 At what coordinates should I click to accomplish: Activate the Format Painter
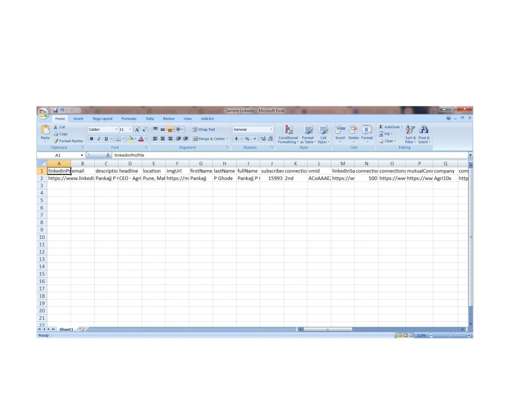pos(68,141)
